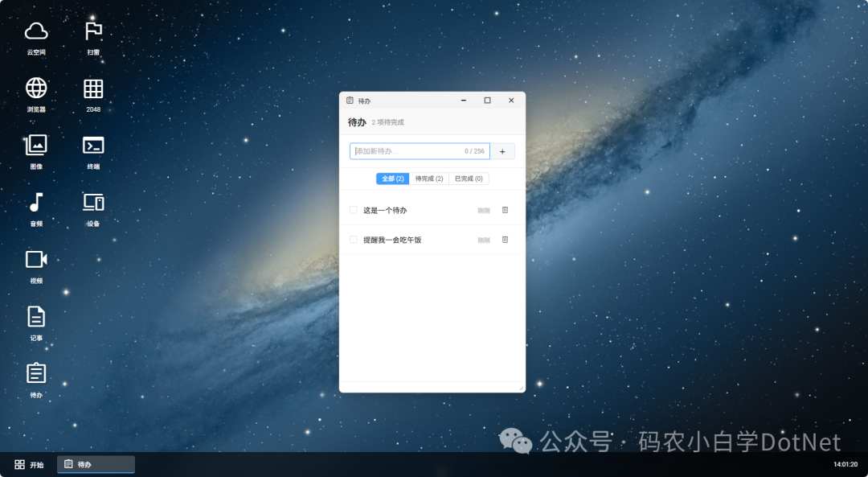
Task: Click the 这是一个待办 task text
Action: coord(385,211)
